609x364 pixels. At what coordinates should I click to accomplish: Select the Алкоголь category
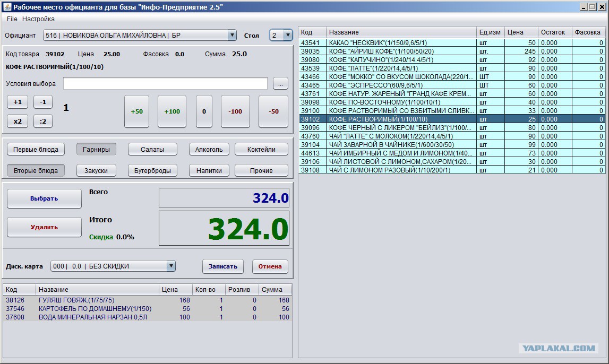(209, 150)
